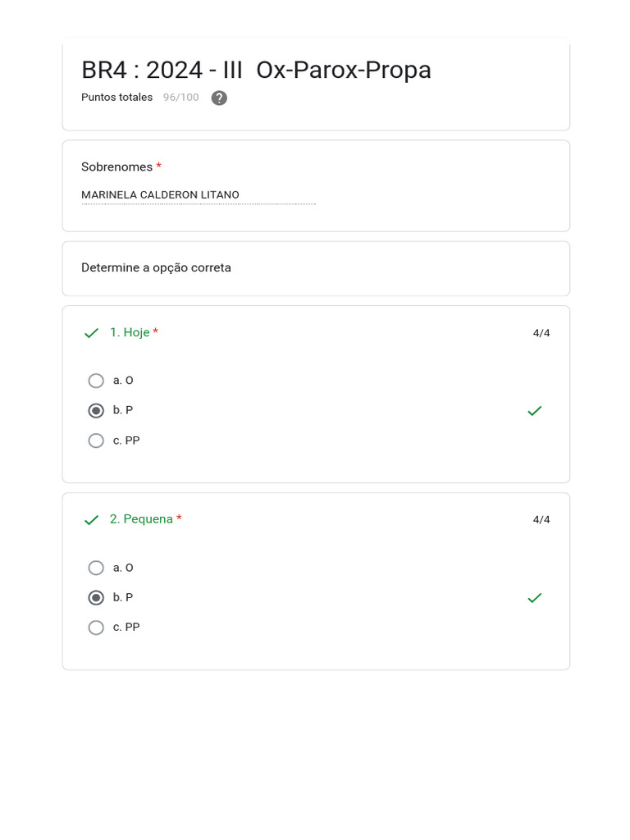630x840 pixels.
Task: Click the 4/4 score for question 1
Action: click(541, 333)
